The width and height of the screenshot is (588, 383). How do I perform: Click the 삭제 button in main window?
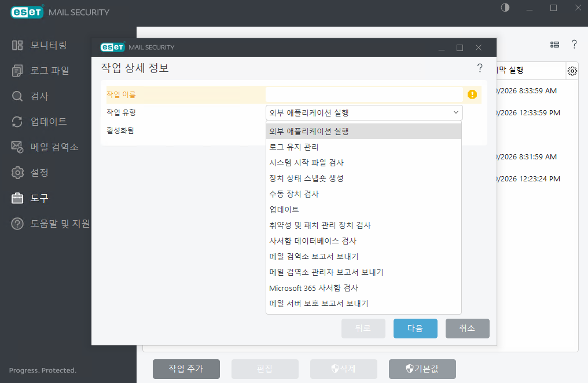point(344,369)
